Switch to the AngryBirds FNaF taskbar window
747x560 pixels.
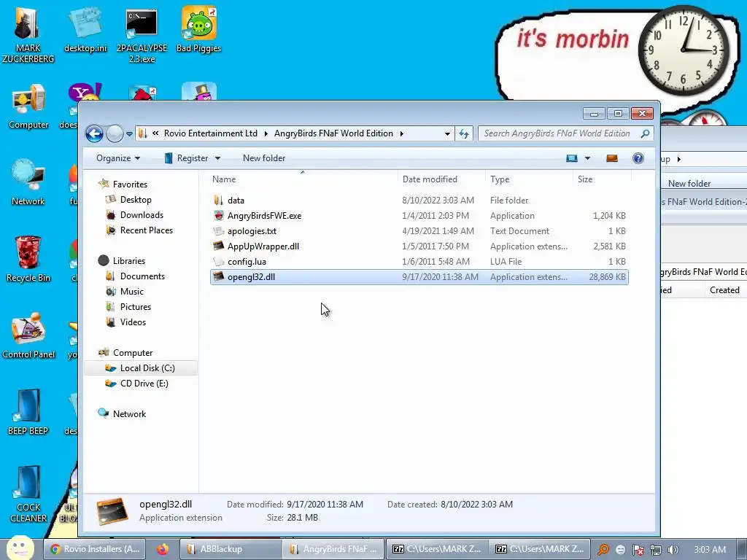[333, 549]
